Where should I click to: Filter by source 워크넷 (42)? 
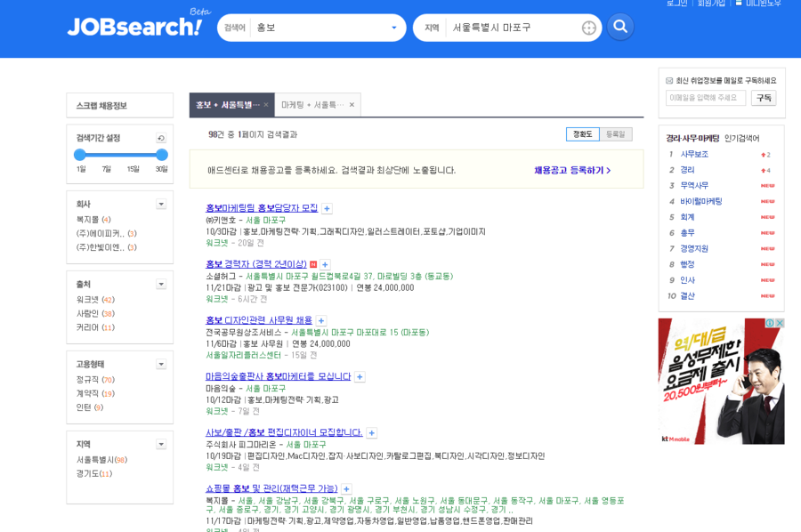95,300
